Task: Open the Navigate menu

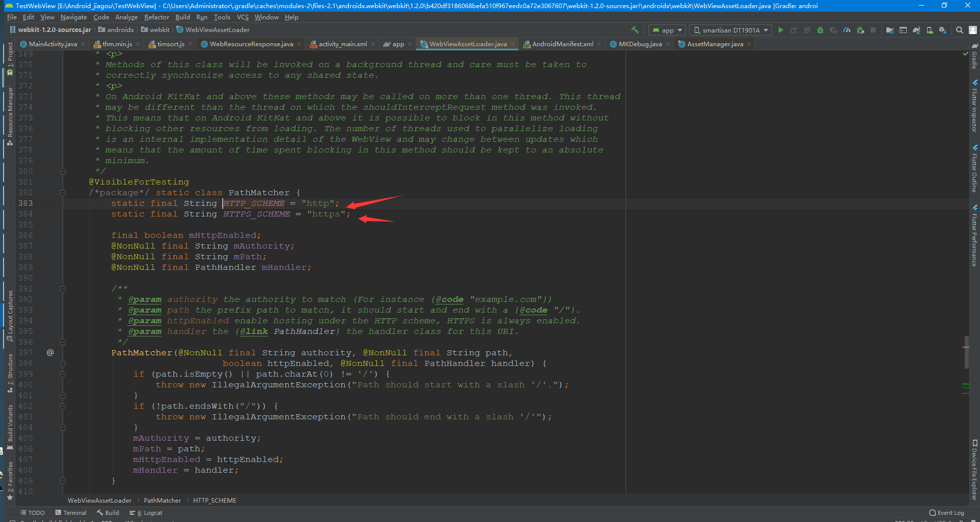Action: [74, 17]
